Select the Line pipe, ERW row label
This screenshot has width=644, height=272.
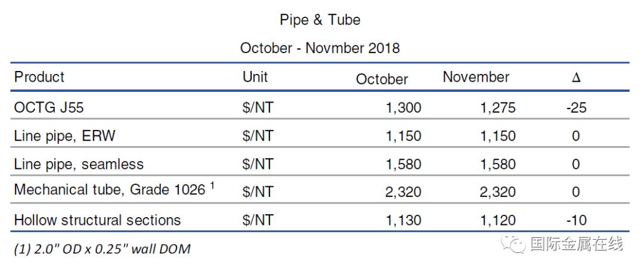(65, 136)
